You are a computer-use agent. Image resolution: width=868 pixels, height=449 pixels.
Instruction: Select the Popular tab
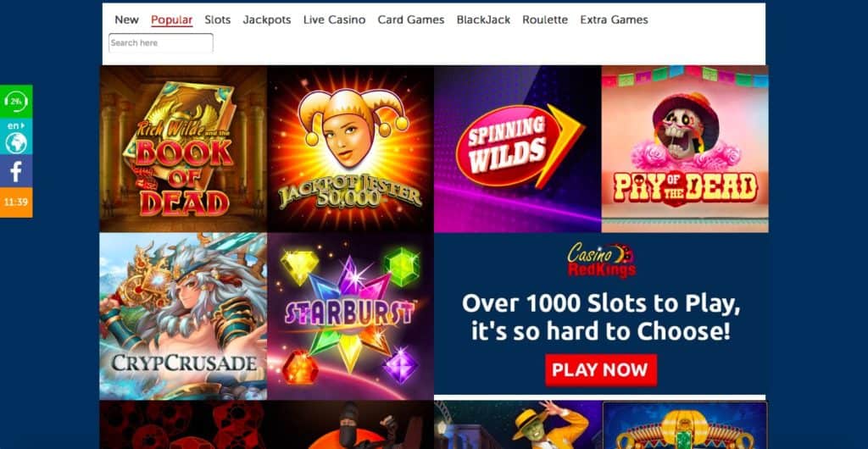pos(171,19)
